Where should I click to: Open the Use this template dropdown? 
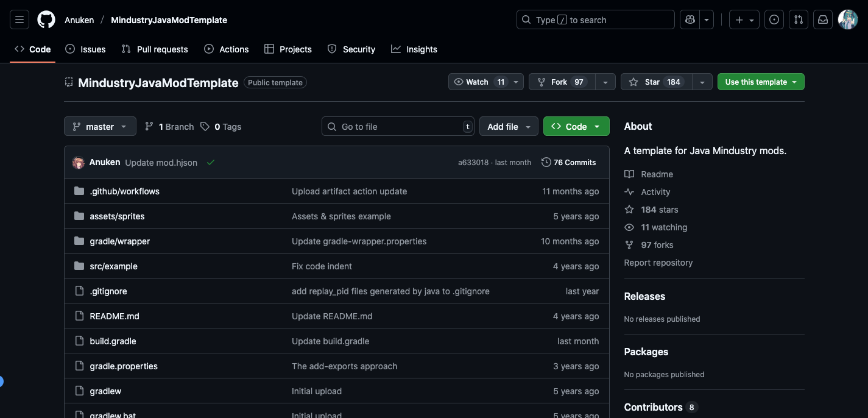[x=760, y=82]
